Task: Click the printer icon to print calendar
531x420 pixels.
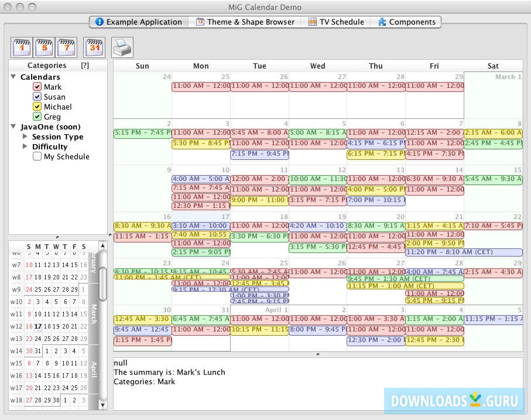Action: pyautogui.click(x=122, y=47)
